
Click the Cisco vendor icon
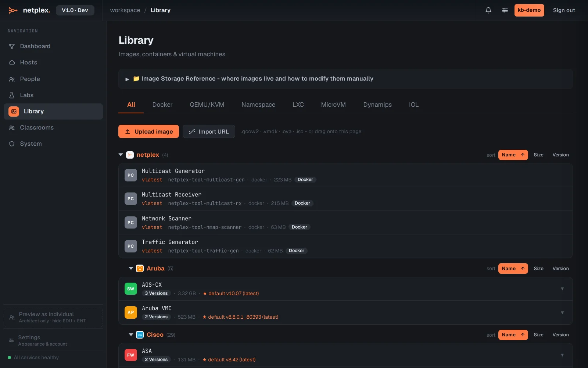tap(140, 335)
